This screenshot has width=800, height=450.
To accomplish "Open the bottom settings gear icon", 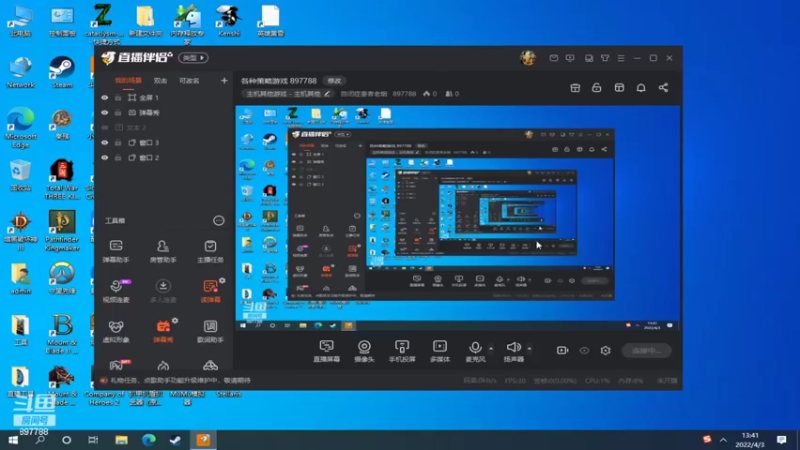I will pos(606,351).
